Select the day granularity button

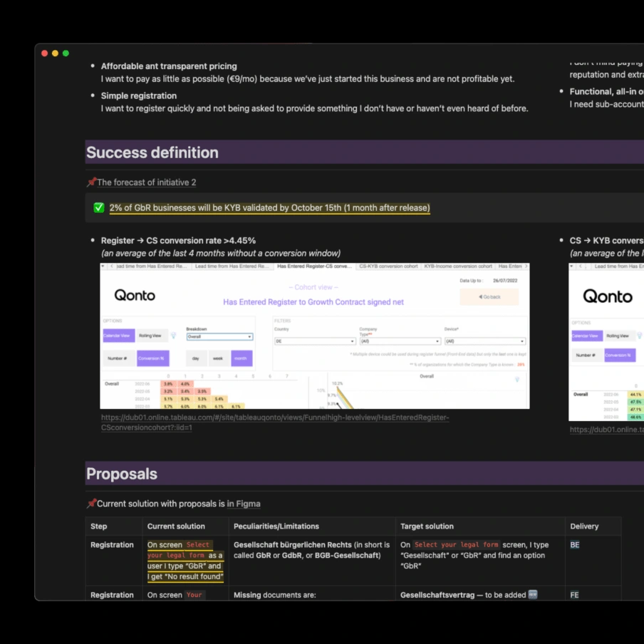pos(196,358)
